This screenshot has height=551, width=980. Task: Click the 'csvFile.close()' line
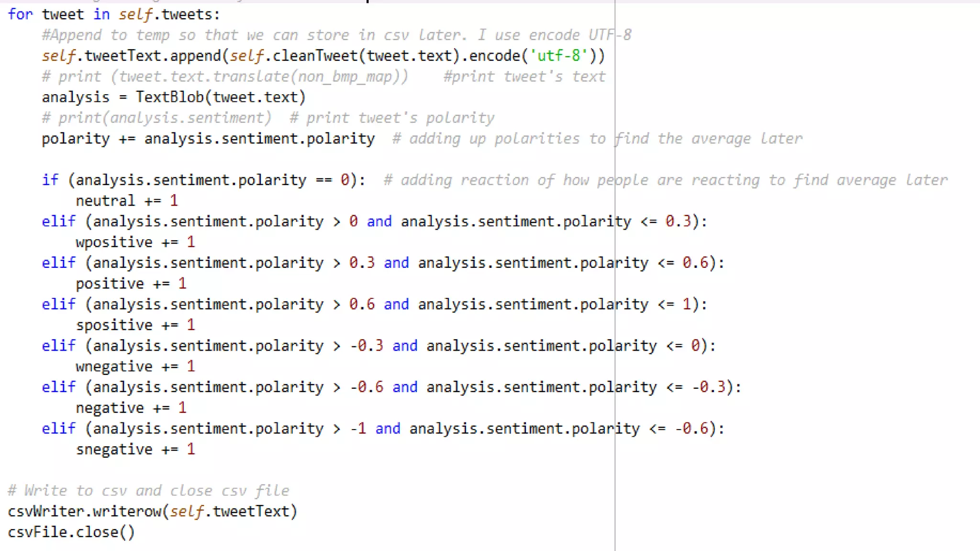[x=71, y=532]
